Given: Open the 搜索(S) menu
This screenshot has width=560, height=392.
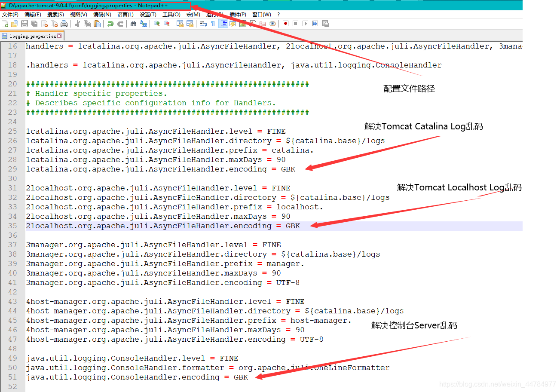Looking at the screenshot, I should point(55,15).
